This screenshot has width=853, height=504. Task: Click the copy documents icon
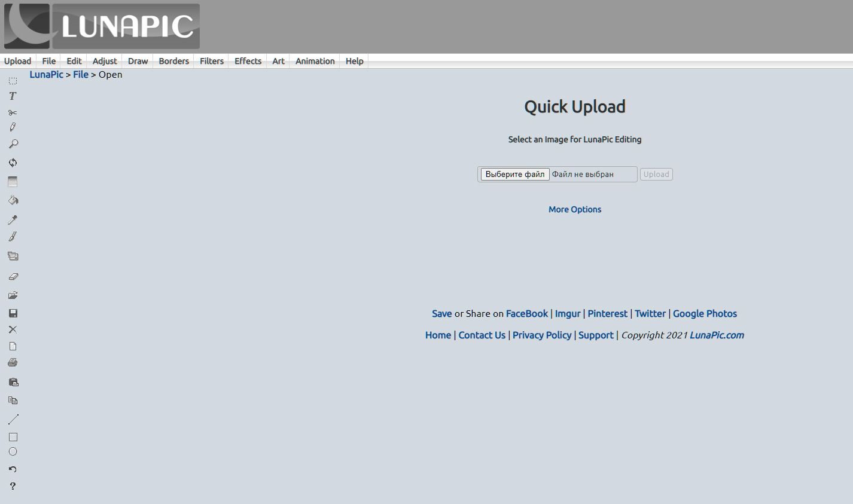click(13, 401)
